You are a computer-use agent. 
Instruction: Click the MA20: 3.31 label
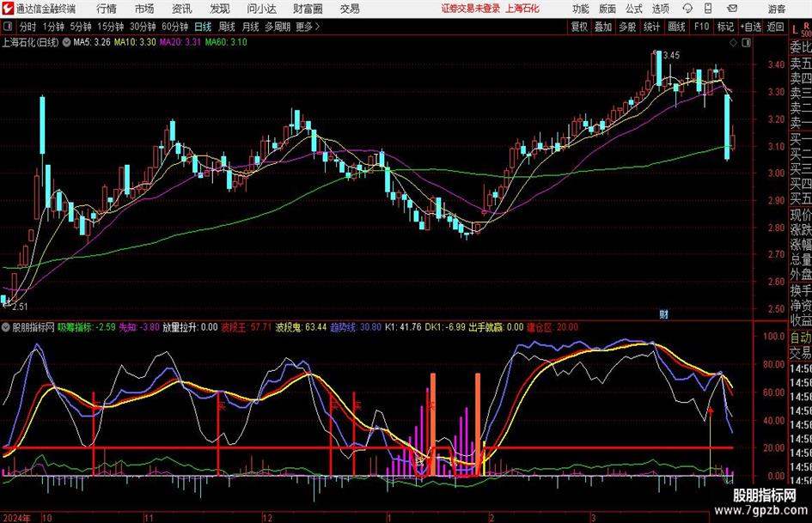(180, 42)
